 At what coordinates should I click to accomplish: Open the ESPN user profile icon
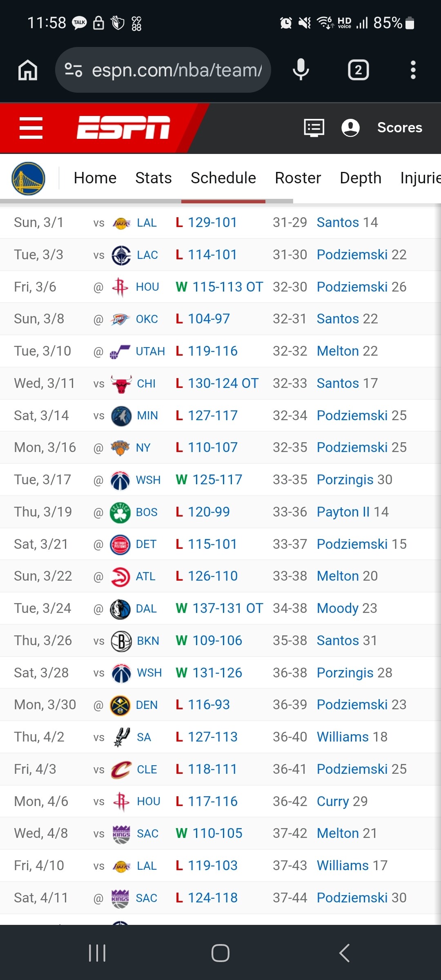coord(350,128)
